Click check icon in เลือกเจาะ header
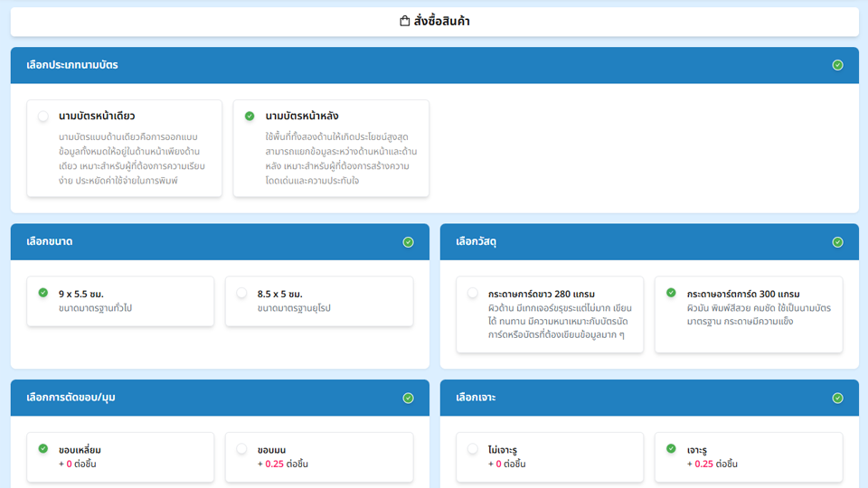Image resolution: width=868 pixels, height=488 pixels. coord(837,398)
